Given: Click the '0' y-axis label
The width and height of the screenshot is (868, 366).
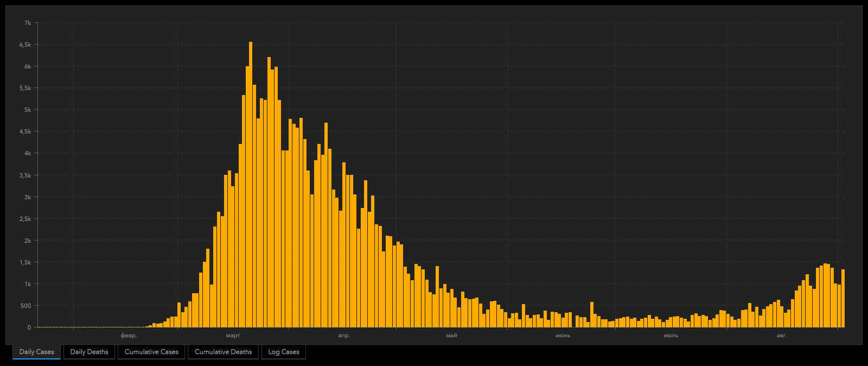Looking at the screenshot, I should [x=29, y=327].
